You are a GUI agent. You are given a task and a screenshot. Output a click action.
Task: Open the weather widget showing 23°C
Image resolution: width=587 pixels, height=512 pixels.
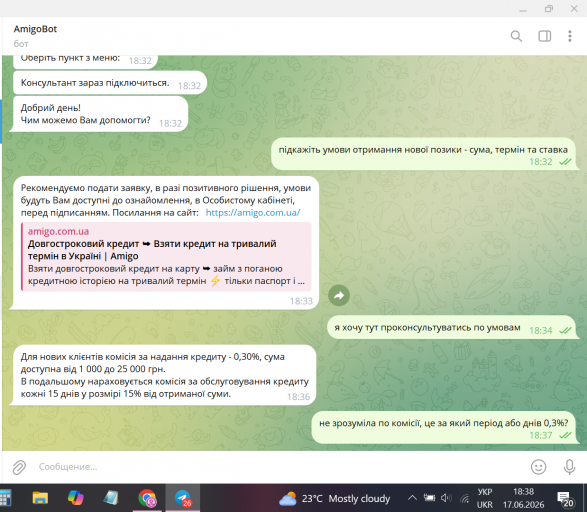pos(334,499)
